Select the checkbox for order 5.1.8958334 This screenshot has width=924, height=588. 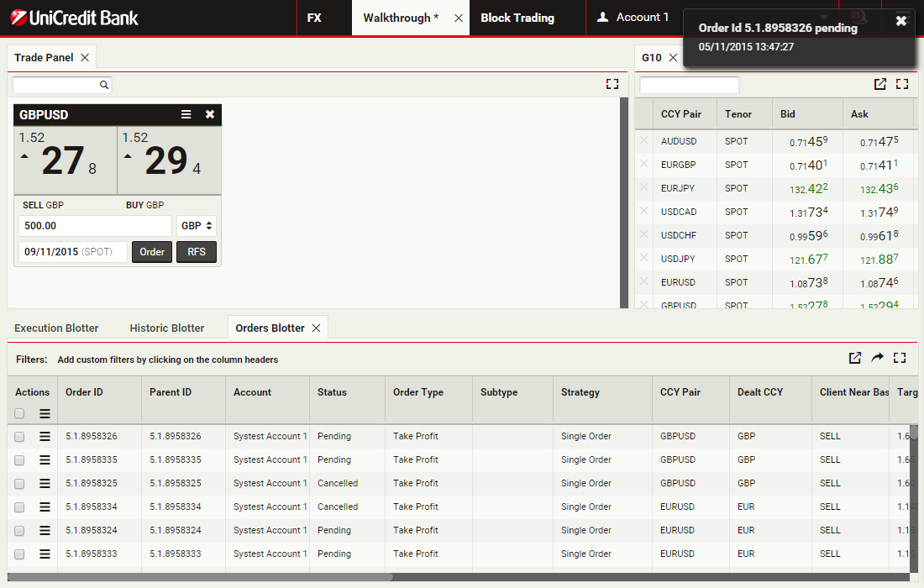tap(19, 507)
